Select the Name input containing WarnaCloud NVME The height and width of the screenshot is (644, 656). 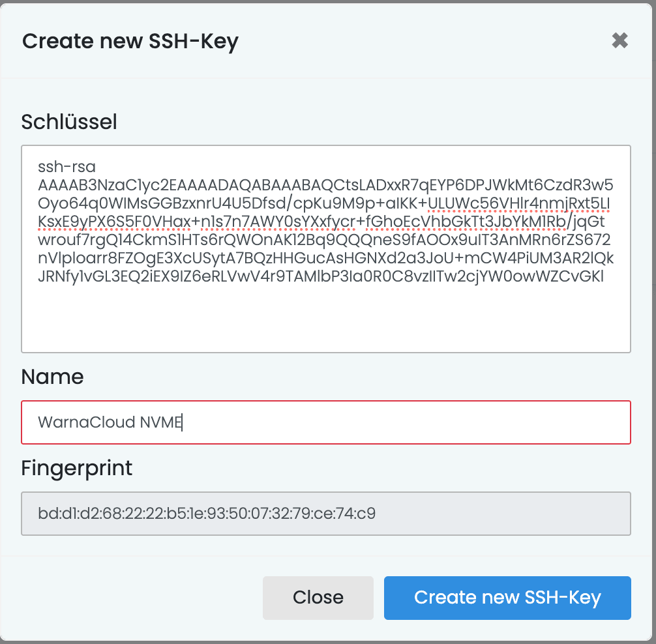[326, 422]
